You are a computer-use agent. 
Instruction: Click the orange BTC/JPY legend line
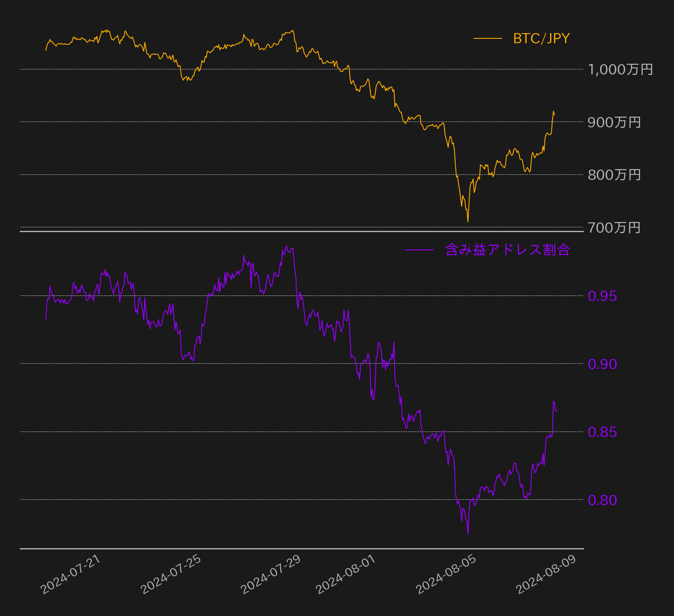[x=488, y=38]
